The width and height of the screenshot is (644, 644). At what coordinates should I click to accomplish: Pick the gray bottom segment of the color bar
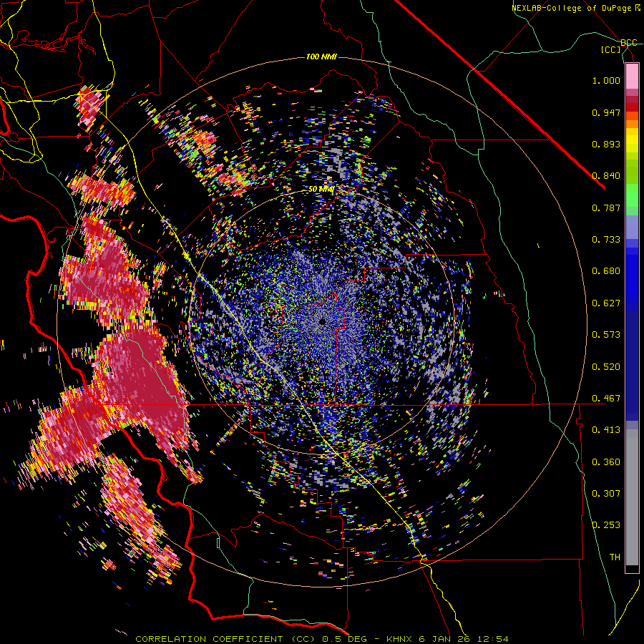632,497
